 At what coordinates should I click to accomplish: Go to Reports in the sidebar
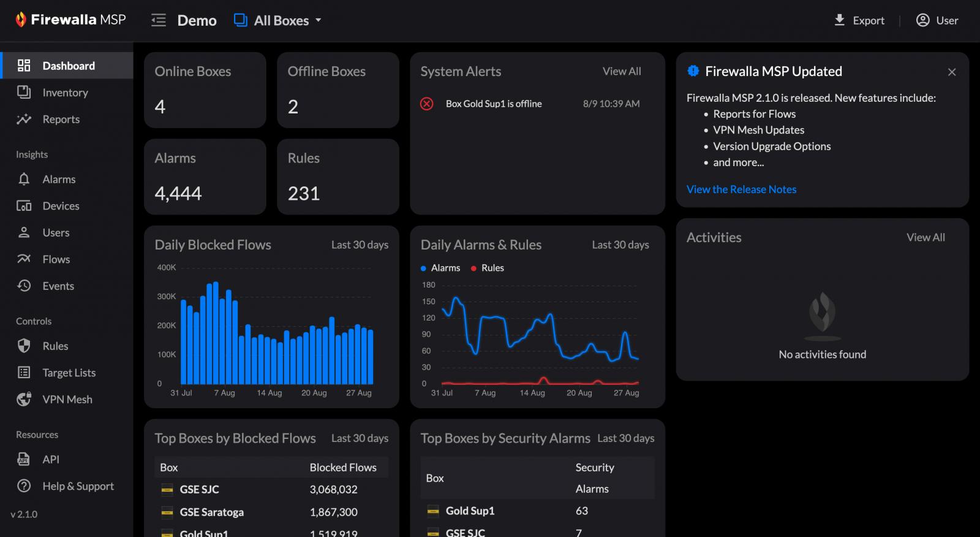point(66,119)
